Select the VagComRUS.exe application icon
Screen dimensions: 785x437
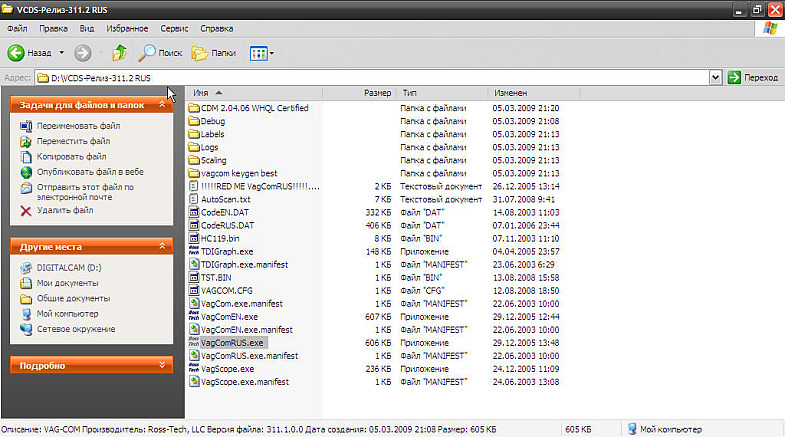click(194, 342)
